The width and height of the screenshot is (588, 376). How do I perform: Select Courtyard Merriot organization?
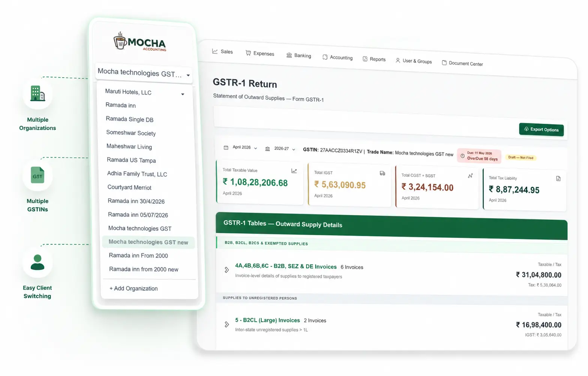click(129, 187)
